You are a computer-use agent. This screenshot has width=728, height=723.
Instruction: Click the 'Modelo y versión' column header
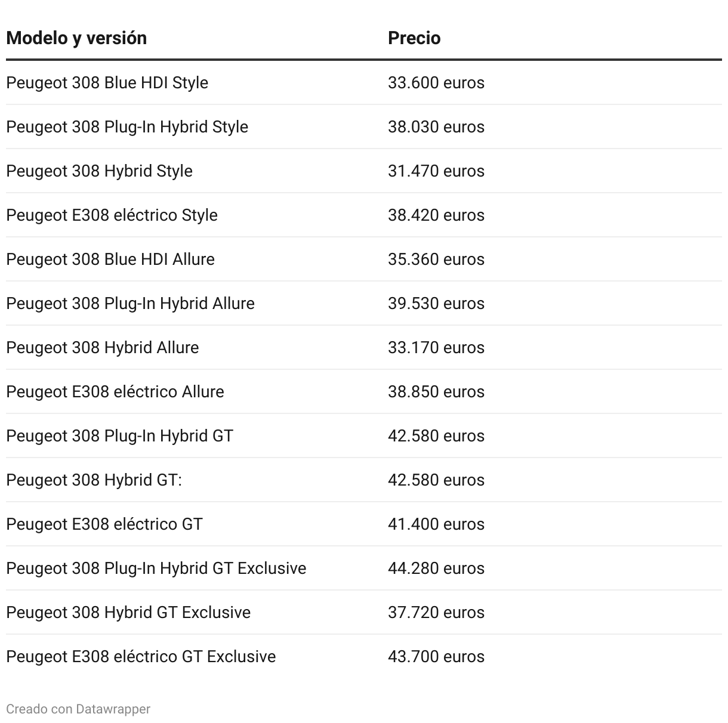tap(76, 38)
